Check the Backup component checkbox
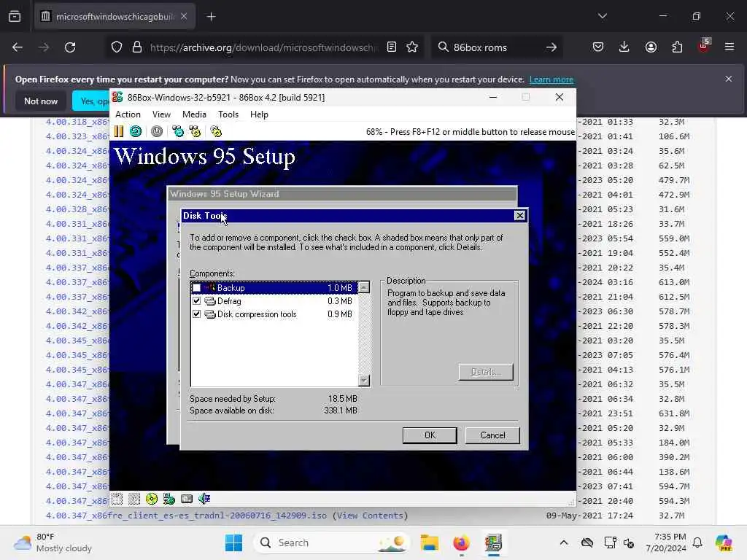 196,288
